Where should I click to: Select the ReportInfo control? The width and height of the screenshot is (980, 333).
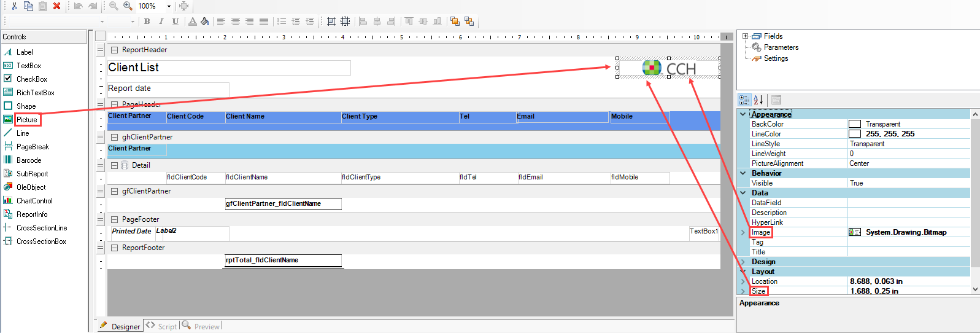[x=32, y=214]
